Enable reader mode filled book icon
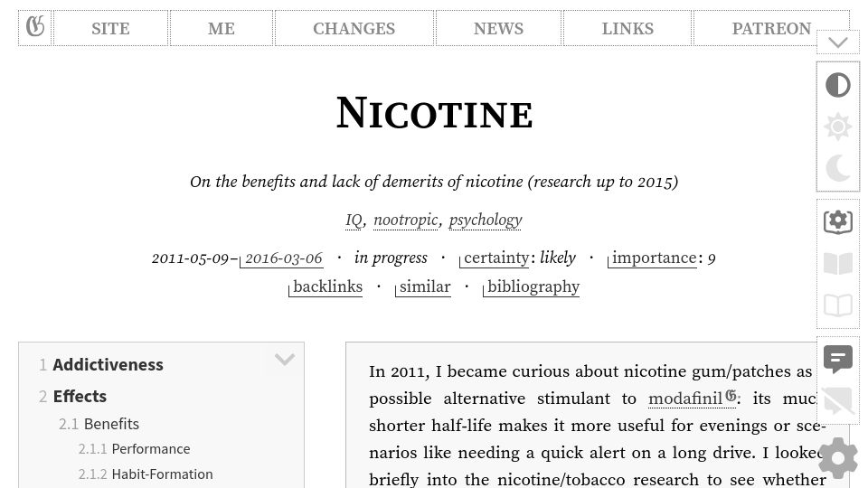This screenshot has width=868, height=488. pyautogui.click(x=838, y=263)
